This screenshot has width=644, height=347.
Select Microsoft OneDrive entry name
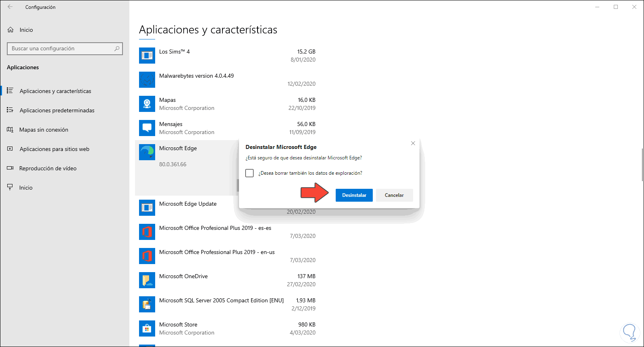pyautogui.click(x=183, y=276)
